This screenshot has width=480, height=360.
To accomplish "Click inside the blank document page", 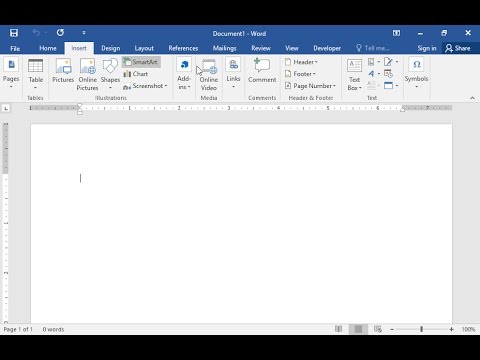I will (x=241, y=223).
